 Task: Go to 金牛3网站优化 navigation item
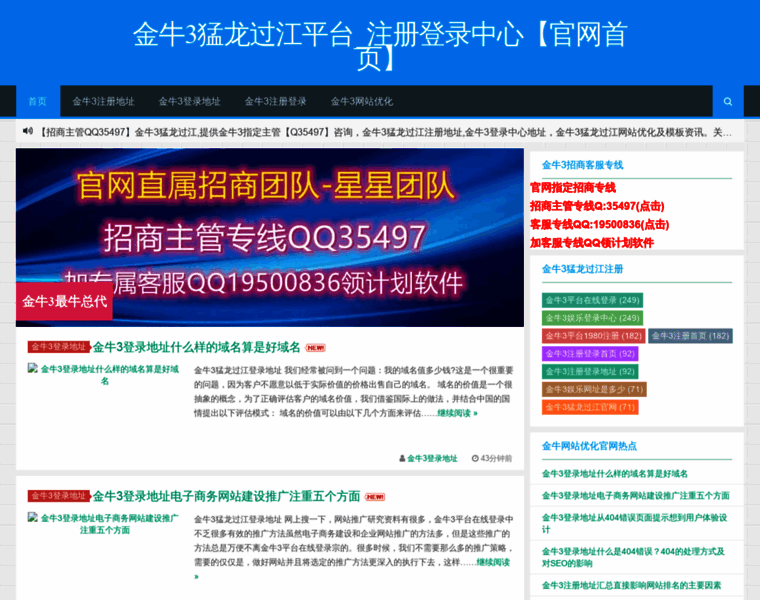click(361, 102)
